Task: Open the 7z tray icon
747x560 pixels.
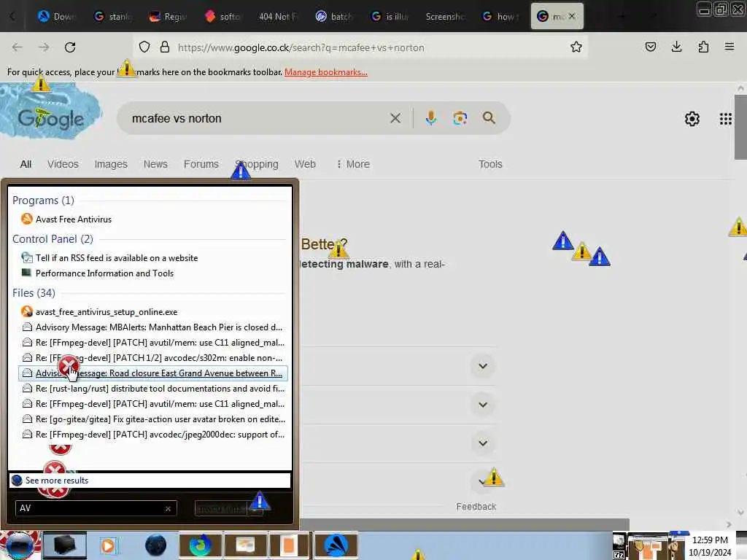Action: point(619,555)
